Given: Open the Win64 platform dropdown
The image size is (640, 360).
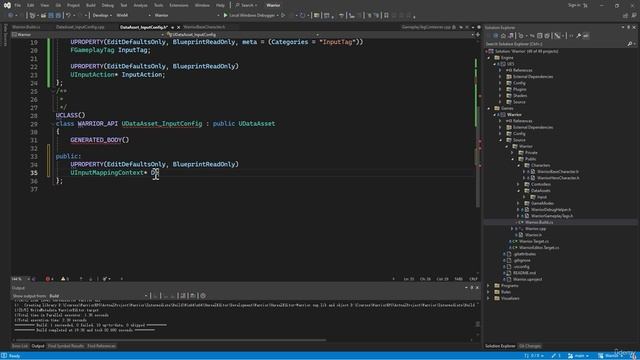Looking at the screenshot, I should coord(134,15).
